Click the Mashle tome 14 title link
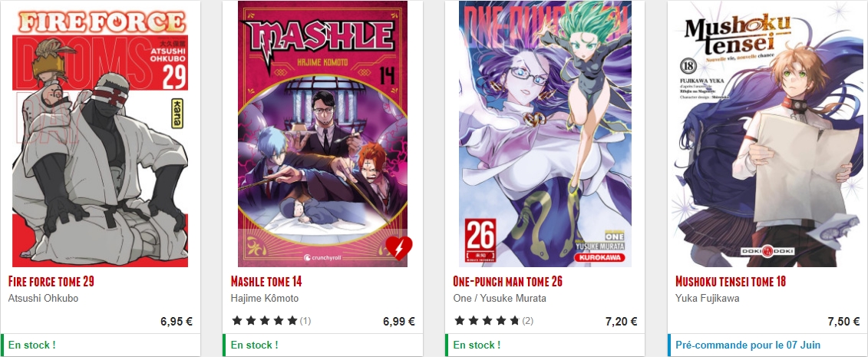Image resolution: width=868 pixels, height=357 pixels. [266, 282]
